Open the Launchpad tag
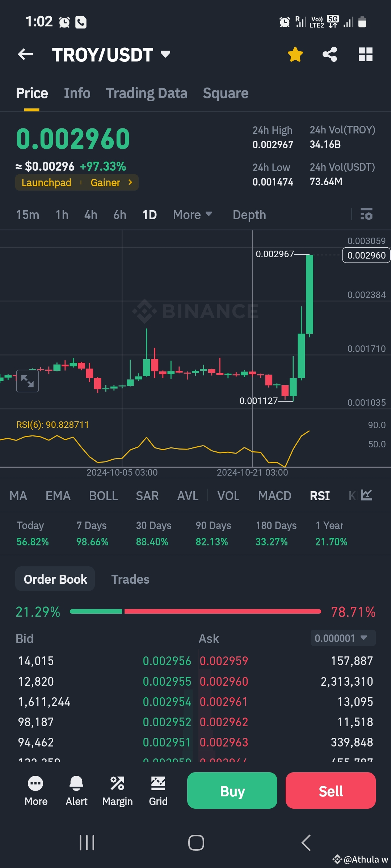The image size is (391, 868). (x=46, y=183)
